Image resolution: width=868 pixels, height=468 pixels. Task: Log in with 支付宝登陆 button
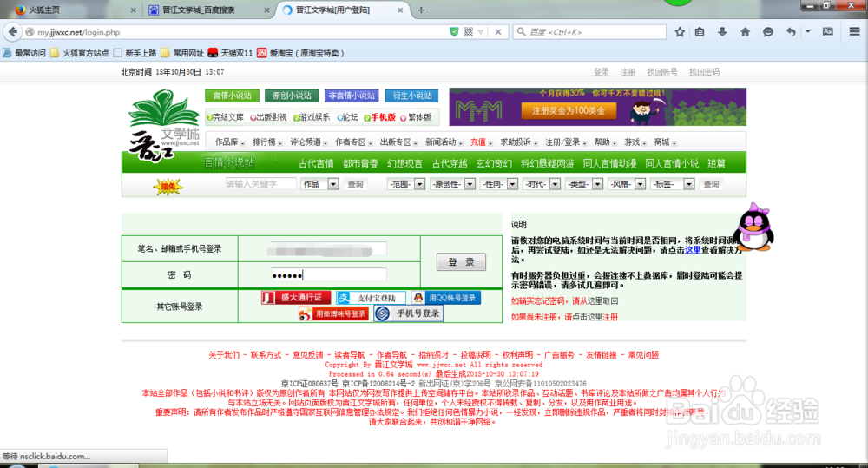point(371,298)
